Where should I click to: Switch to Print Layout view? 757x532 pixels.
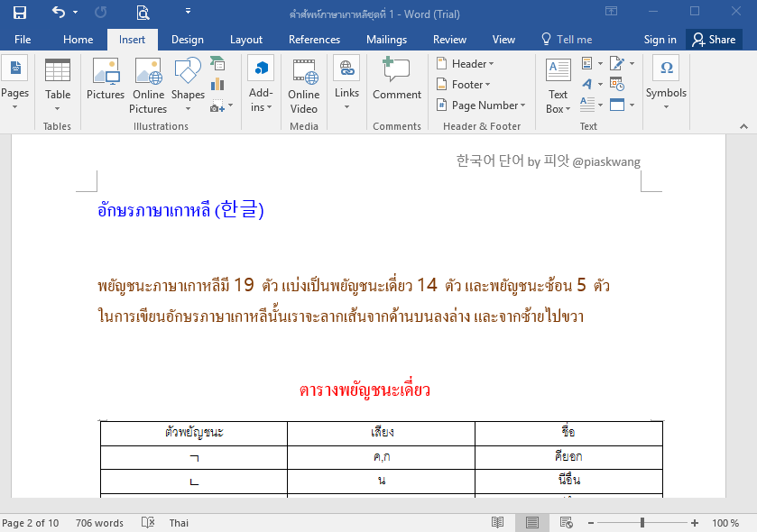click(x=532, y=522)
